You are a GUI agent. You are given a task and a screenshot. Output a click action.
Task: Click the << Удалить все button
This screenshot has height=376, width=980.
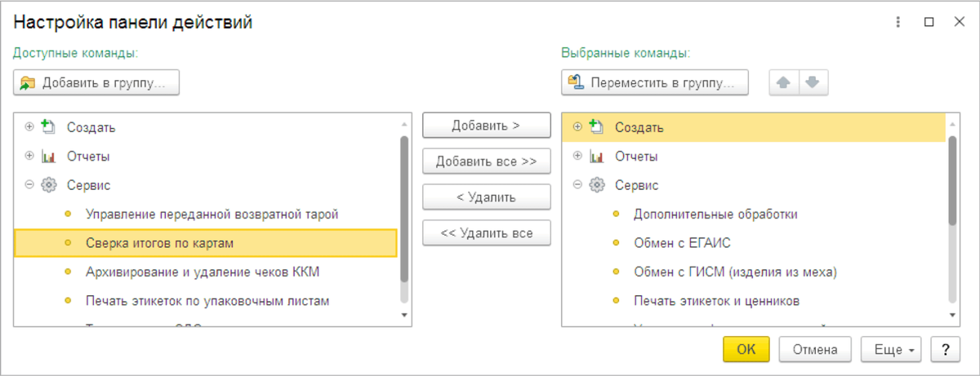487,233
